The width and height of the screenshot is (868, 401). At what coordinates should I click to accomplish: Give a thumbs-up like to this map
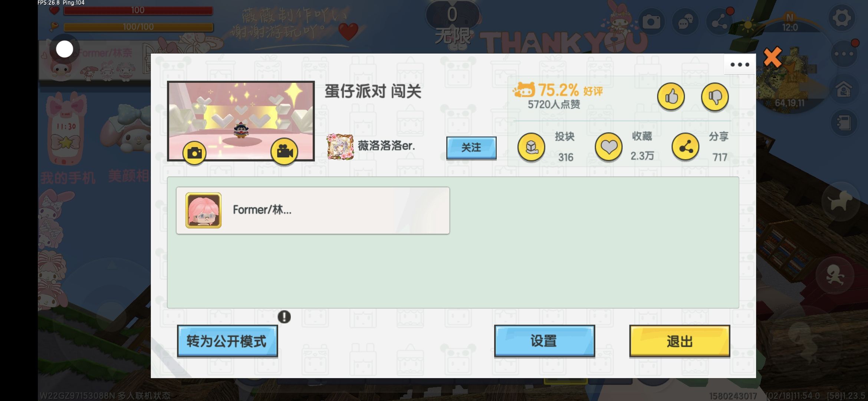tap(671, 97)
